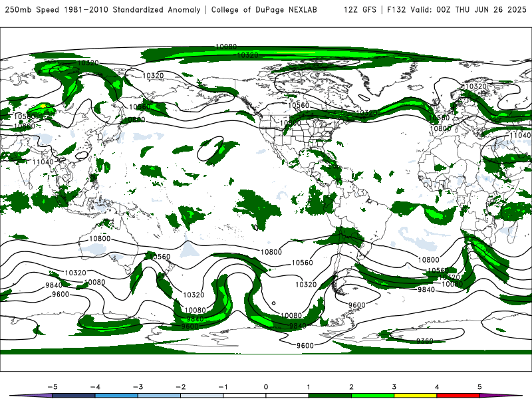Click the '-1' tick label on the color bar
The image size is (532, 399).
(x=223, y=387)
